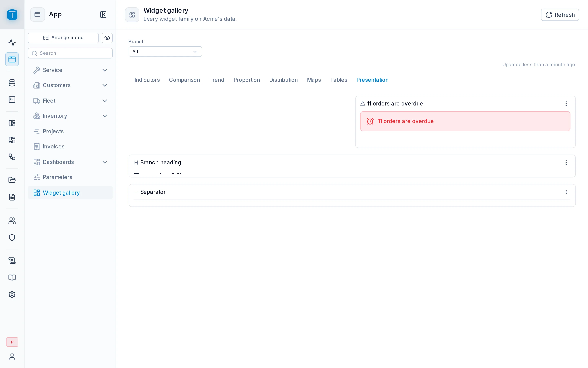
Task: Open the database icon in rail
Action: [12, 83]
